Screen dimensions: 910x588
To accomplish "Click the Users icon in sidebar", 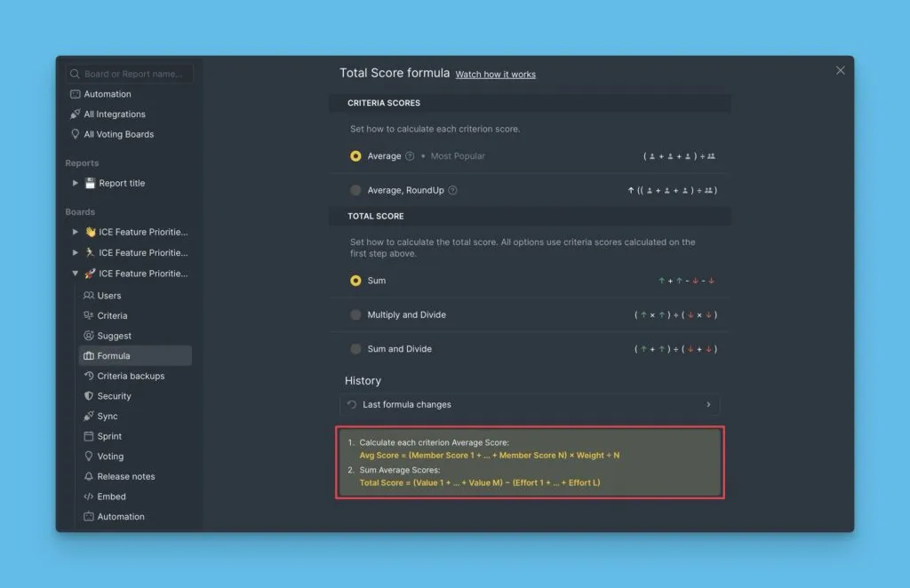I will click(x=89, y=296).
